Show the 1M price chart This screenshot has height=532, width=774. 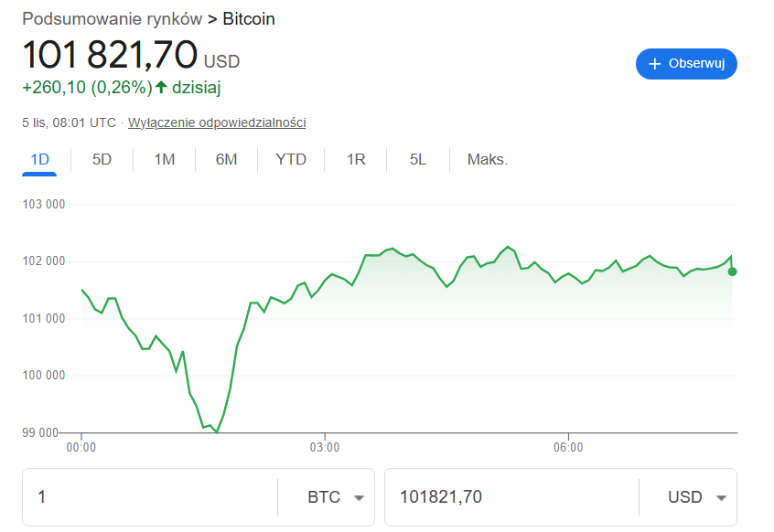pyautogui.click(x=164, y=160)
